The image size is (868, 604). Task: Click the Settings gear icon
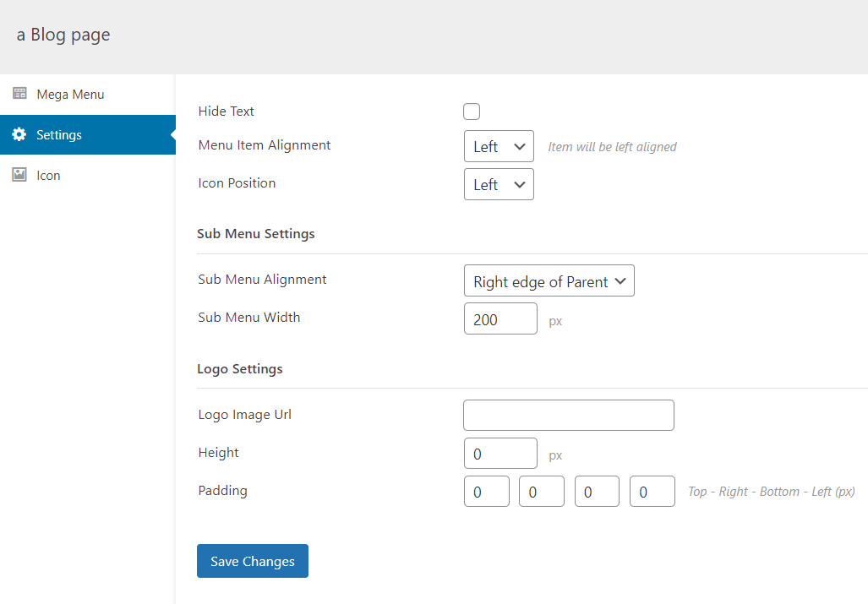click(19, 134)
